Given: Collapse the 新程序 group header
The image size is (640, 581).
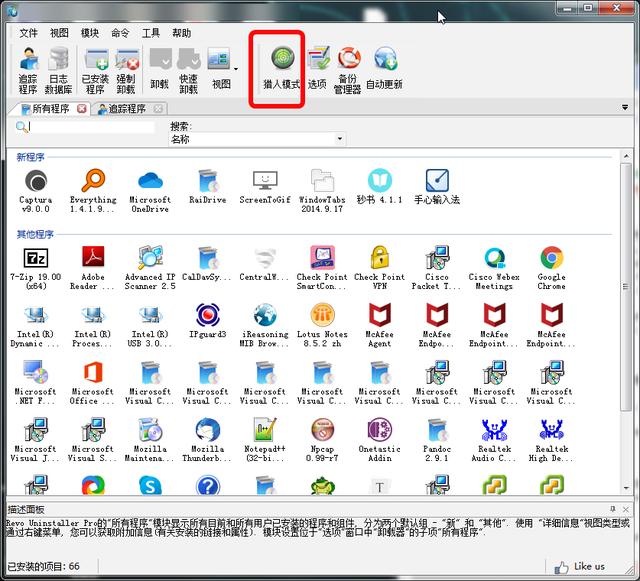Looking at the screenshot, I should tap(30, 157).
